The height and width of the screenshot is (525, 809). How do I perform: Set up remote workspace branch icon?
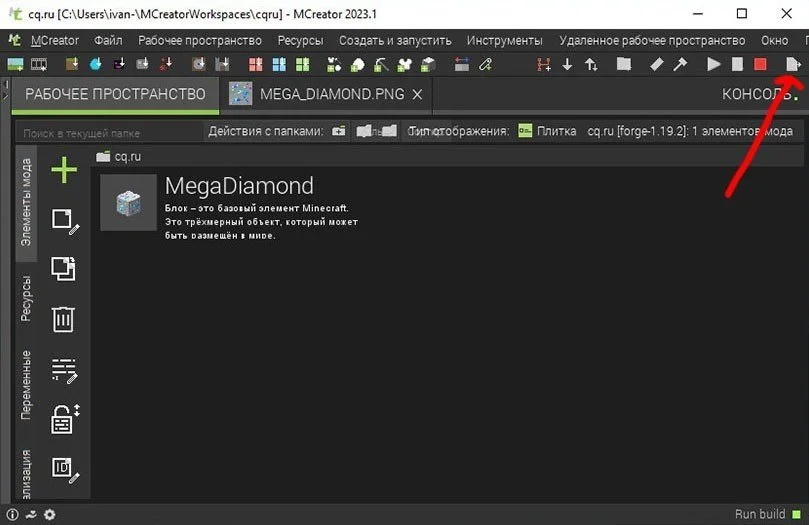click(x=544, y=64)
